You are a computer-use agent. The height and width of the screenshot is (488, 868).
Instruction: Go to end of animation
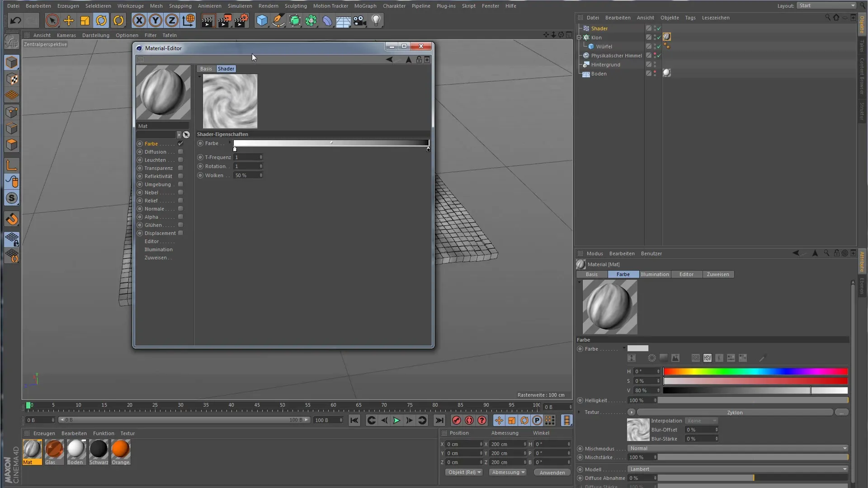(439, 420)
